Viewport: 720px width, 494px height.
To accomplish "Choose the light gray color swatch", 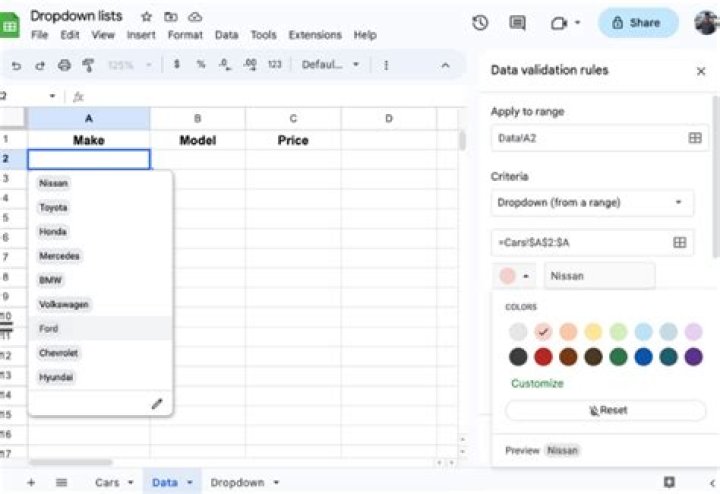I will [518, 331].
